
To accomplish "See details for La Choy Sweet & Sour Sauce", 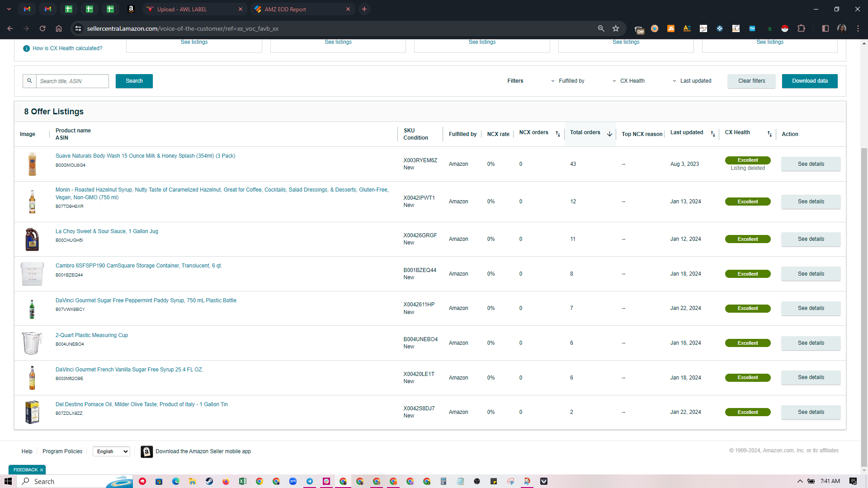I will [x=811, y=239].
